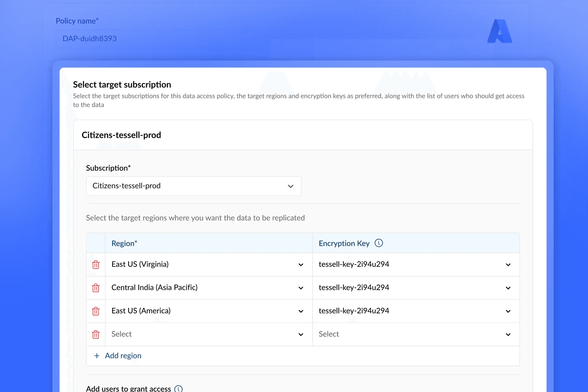This screenshot has height=392, width=588.
Task: Click the Azure logo icon
Action: coord(499,31)
